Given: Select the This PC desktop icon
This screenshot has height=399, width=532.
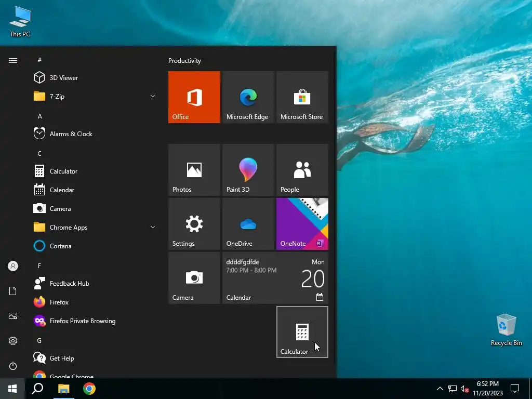Looking at the screenshot, I should [20, 21].
